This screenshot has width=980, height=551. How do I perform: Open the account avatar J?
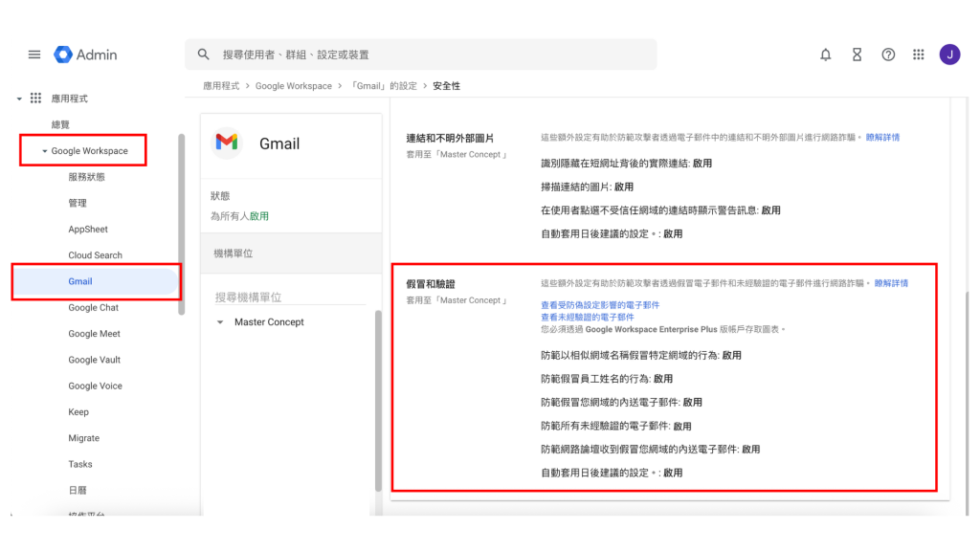949,55
